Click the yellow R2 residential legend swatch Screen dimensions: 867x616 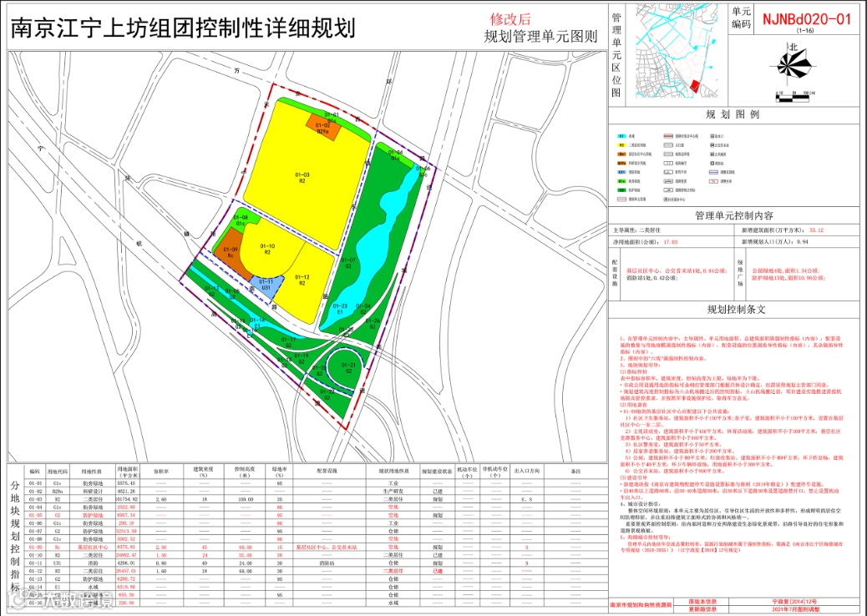621,145
